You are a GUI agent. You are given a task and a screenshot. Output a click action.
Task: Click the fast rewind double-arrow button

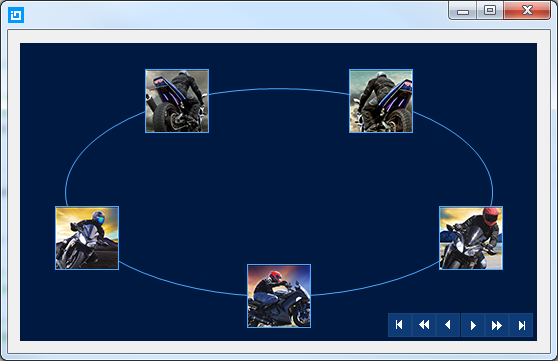424,325
